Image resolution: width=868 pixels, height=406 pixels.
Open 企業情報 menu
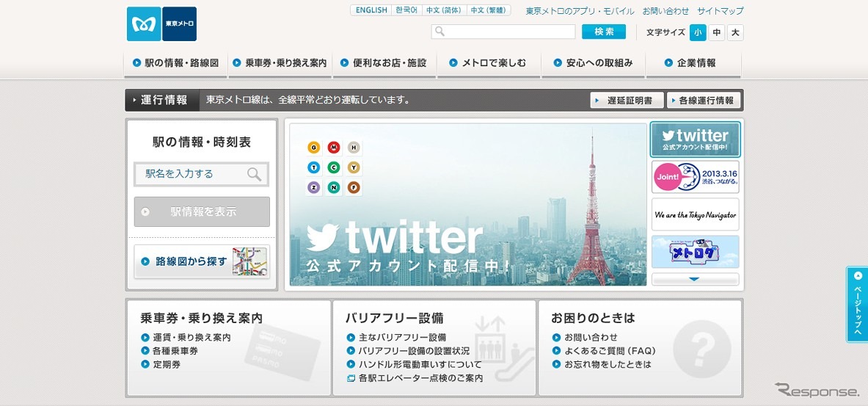[x=693, y=63]
